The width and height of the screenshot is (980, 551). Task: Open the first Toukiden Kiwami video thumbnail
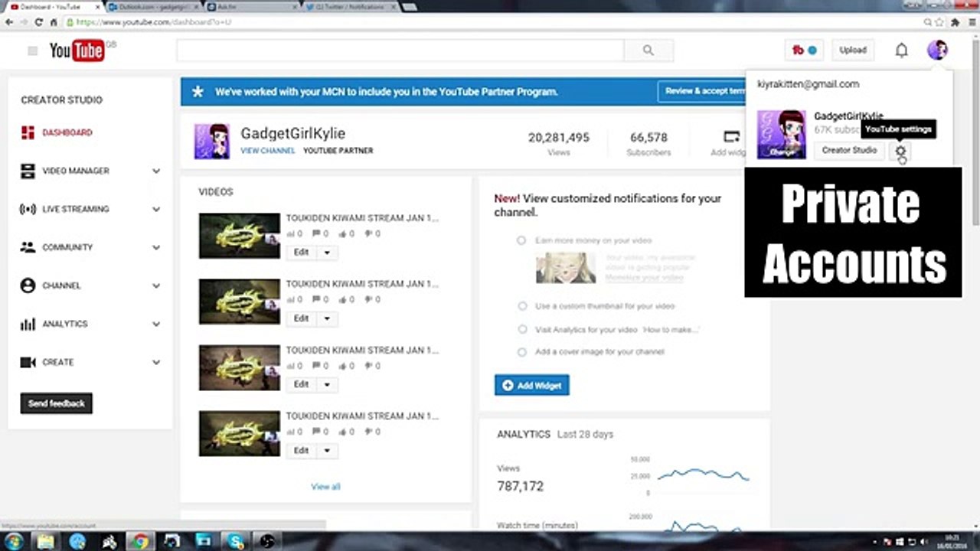coord(240,236)
